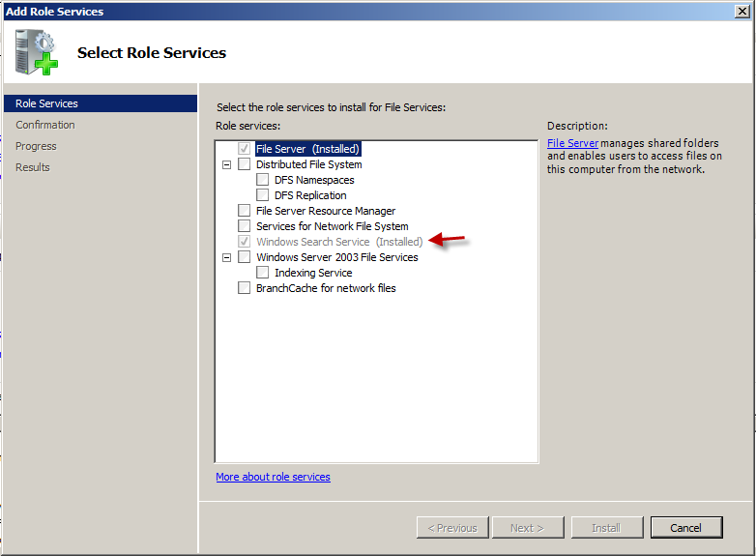Tick the DFS Replication checkbox
This screenshot has width=756, height=556.
click(x=262, y=195)
